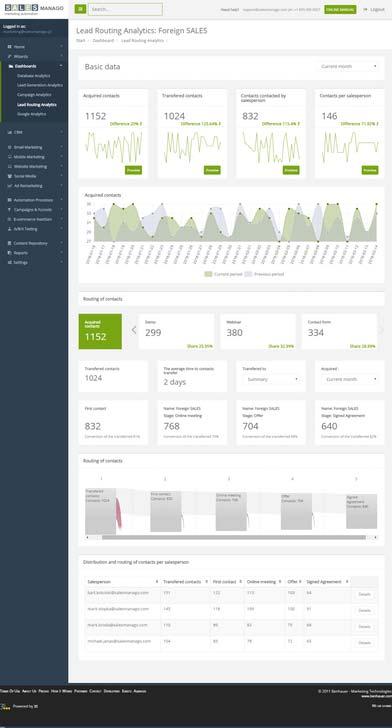The image size is (392, 728).
Task: Click the logout arrow icon
Action: pos(365,9)
